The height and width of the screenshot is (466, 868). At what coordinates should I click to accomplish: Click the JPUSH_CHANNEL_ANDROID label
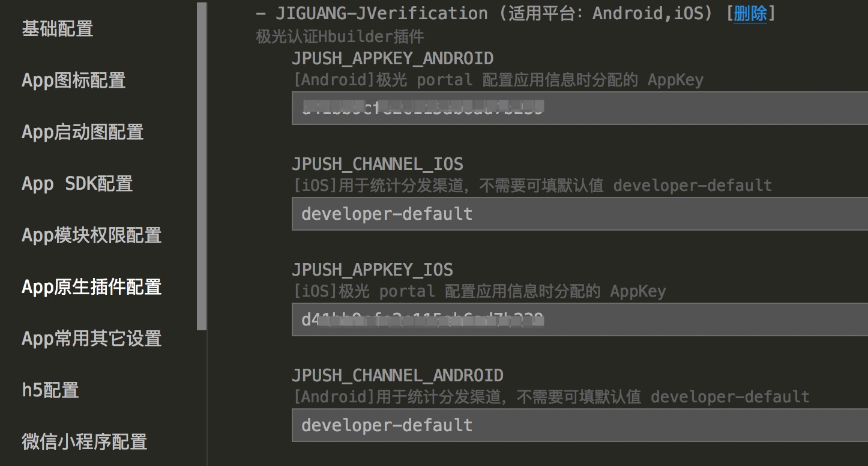[397, 375]
